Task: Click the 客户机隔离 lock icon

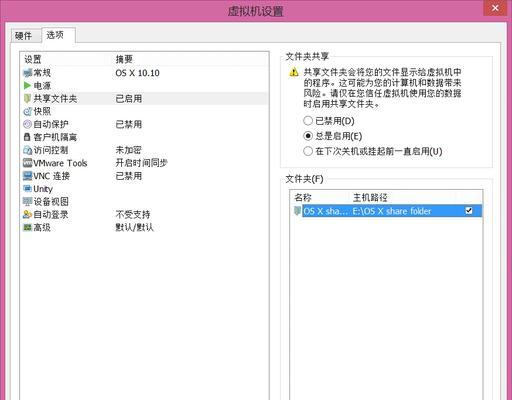Action: (x=27, y=137)
